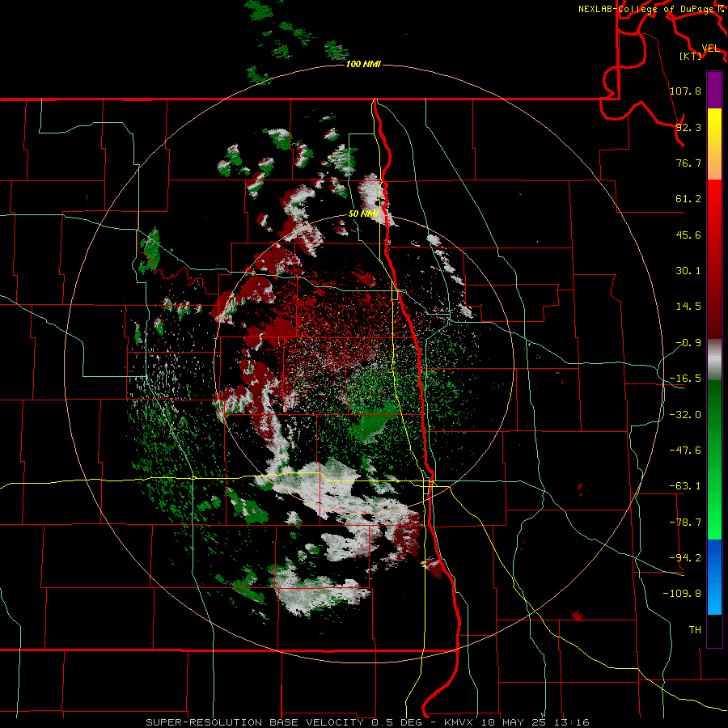Click the -47.6 scale value
The width and height of the screenshot is (728, 728).
[685, 451]
